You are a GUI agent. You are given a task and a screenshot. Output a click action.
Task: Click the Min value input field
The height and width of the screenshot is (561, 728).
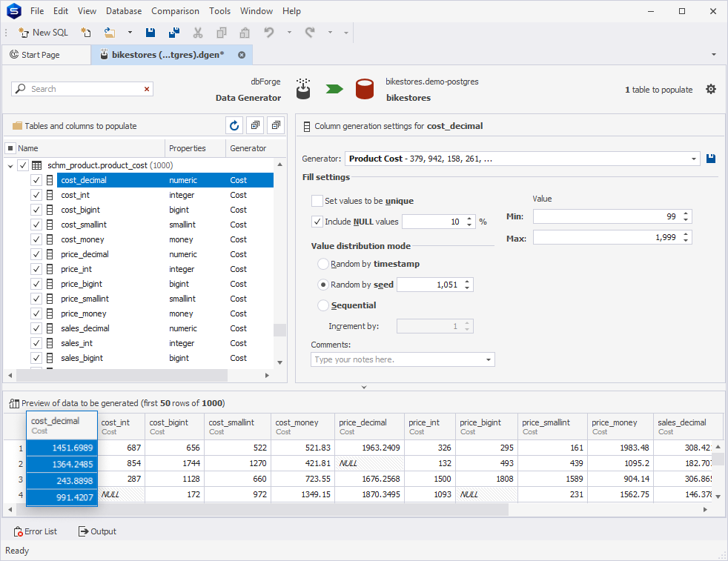click(x=607, y=216)
